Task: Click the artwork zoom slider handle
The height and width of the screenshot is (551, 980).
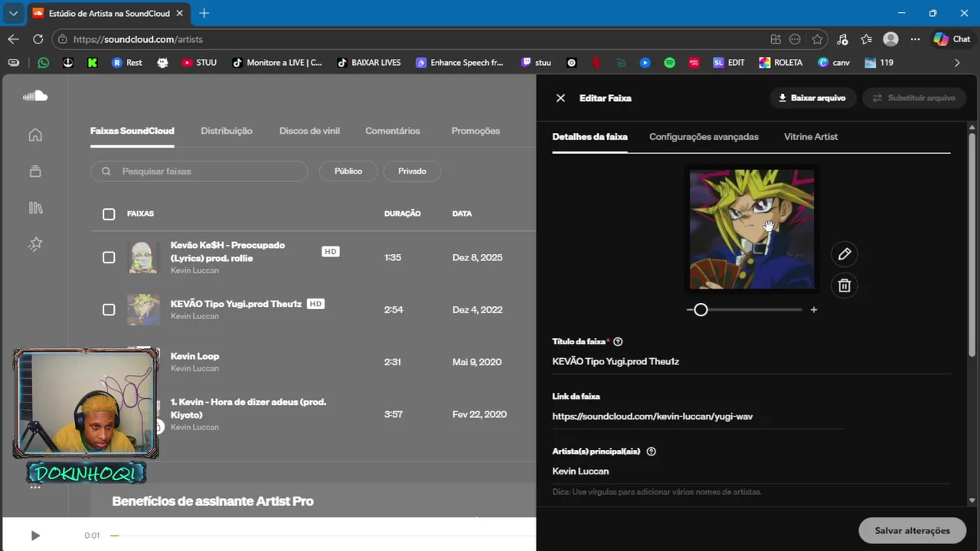Action: click(x=701, y=310)
